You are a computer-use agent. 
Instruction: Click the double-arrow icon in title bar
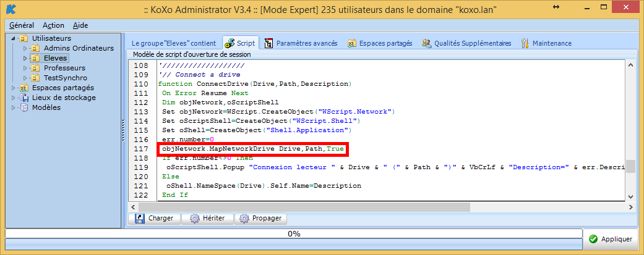[x=556, y=7]
